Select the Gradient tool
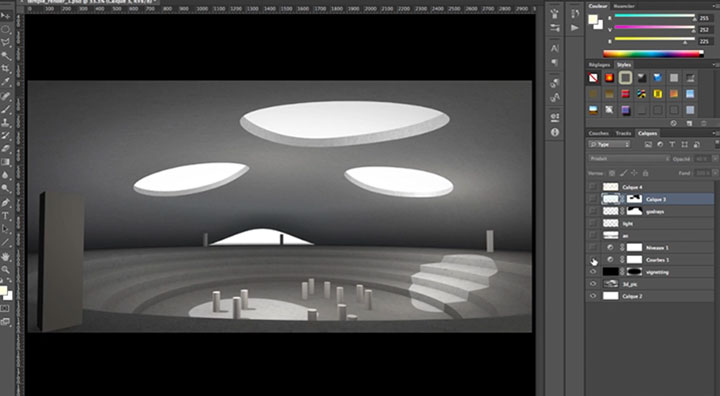Screen dimensions: 720x396 pyautogui.click(x=6, y=162)
